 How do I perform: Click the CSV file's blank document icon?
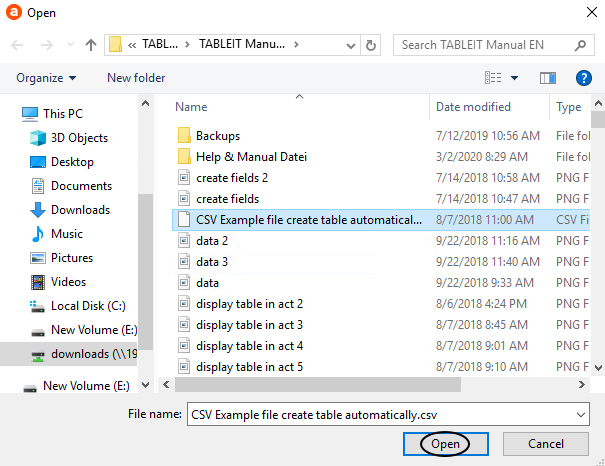click(184, 219)
